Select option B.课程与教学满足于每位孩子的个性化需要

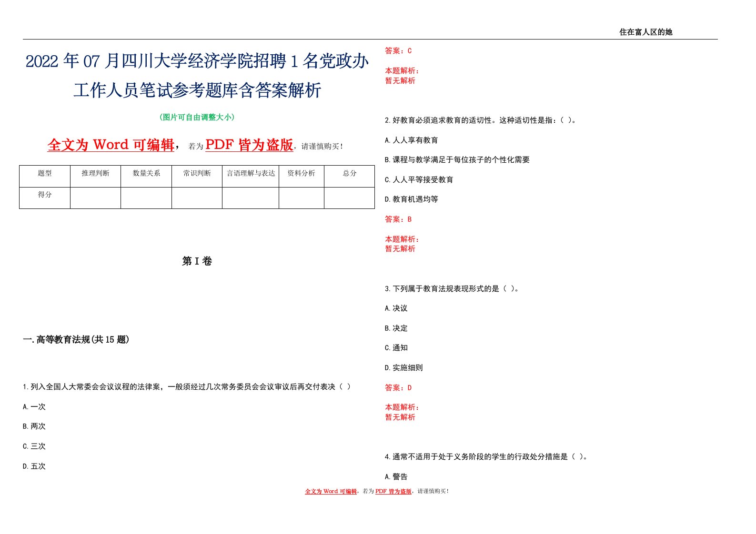pyautogui.click(x=457, y=160)
